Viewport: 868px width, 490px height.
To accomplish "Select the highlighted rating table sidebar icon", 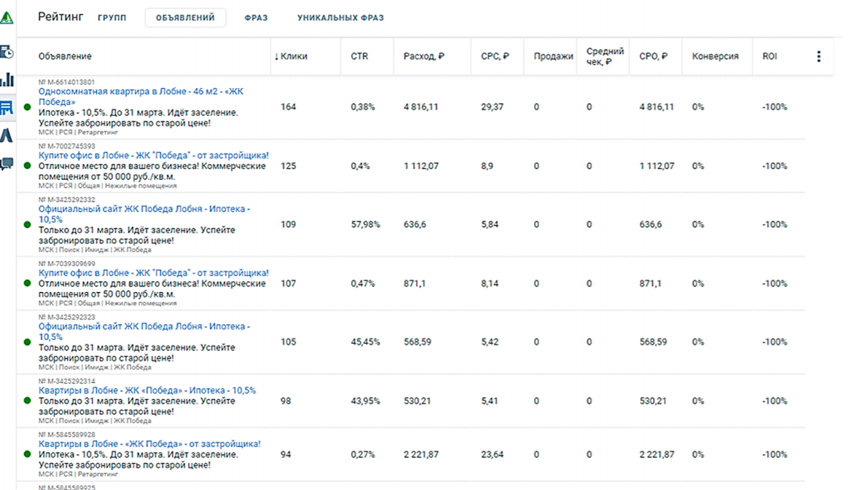I will [x=7, y=108].
